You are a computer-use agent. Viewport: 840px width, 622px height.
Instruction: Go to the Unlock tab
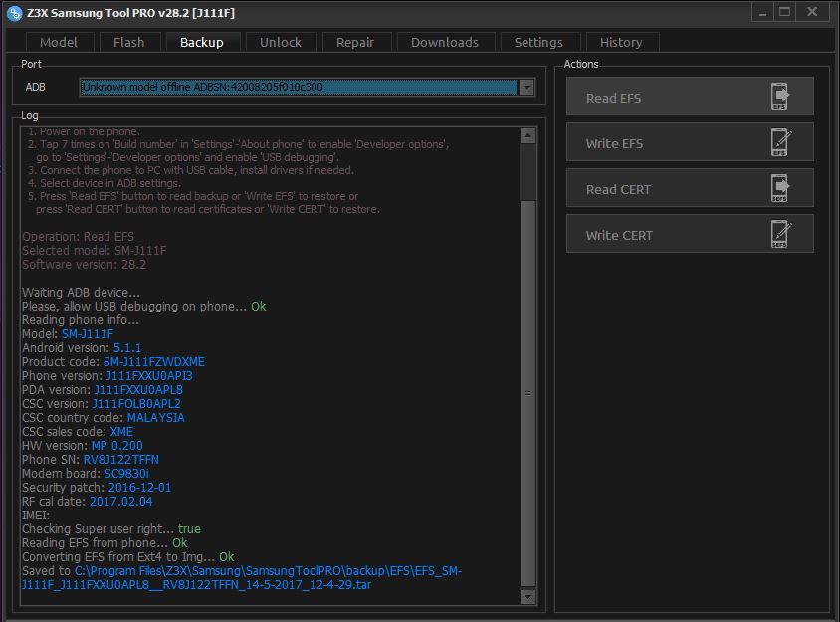point(281,43)
